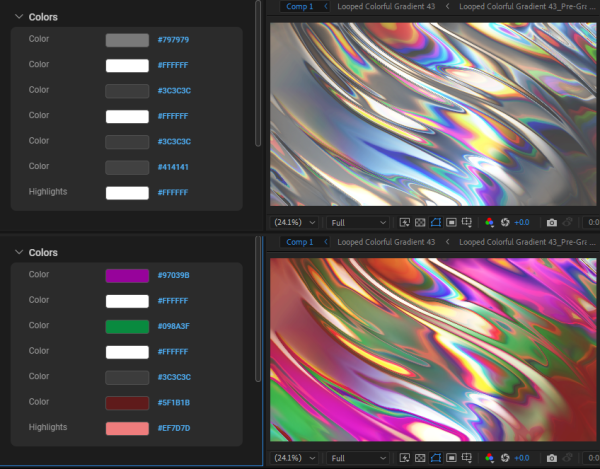Click Reset Exposure aperture icon in top viewer
600x469 pixels.
pyautogui.click(x=505, y=222)
